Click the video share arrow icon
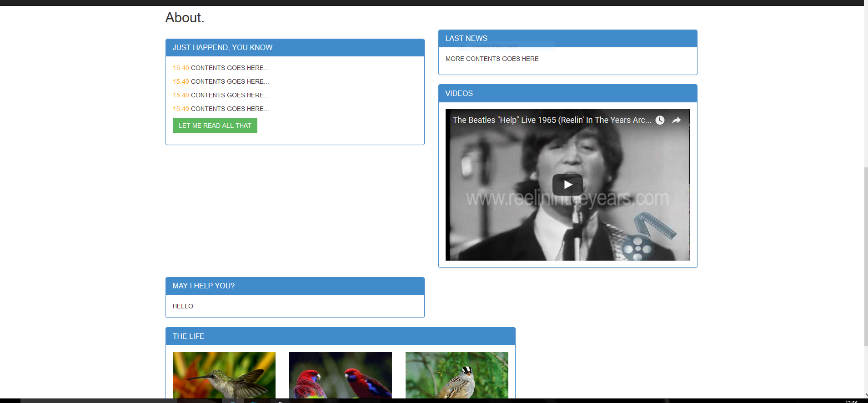 (x=676, y=120)
